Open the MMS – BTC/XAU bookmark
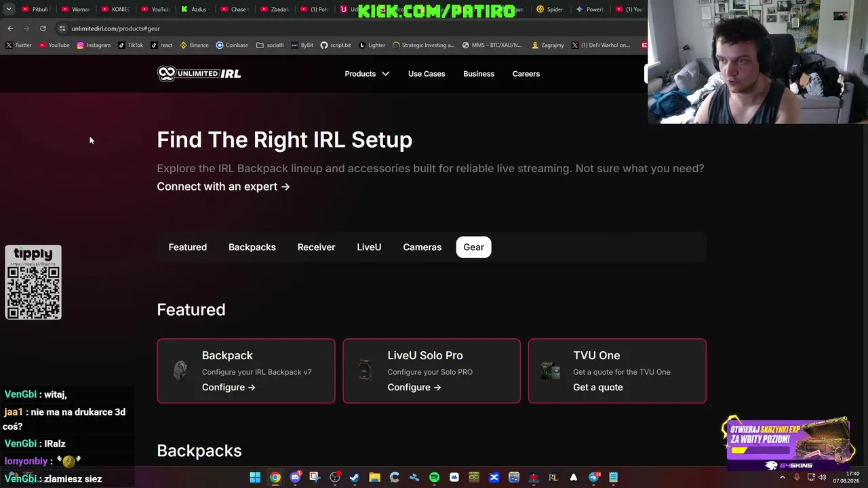Viewport: 868px width, 488px height. 492,45
